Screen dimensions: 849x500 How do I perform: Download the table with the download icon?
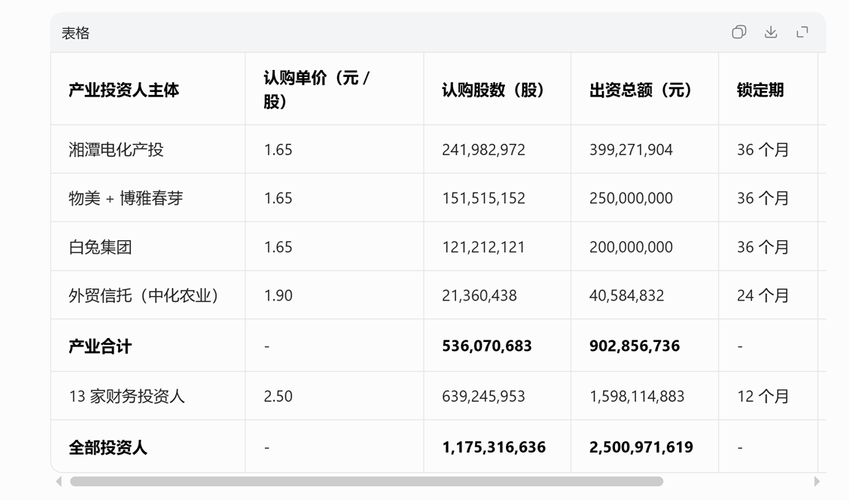[771, 32]
